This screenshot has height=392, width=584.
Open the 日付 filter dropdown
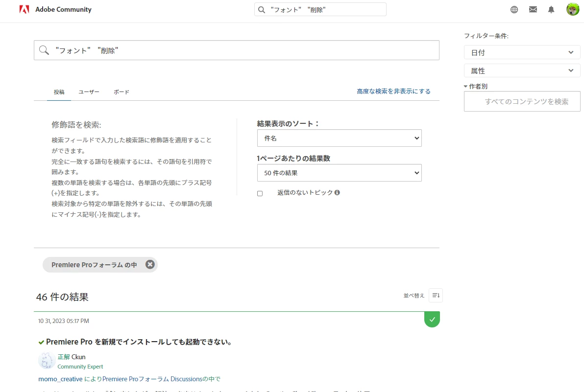tap(522, 52)
